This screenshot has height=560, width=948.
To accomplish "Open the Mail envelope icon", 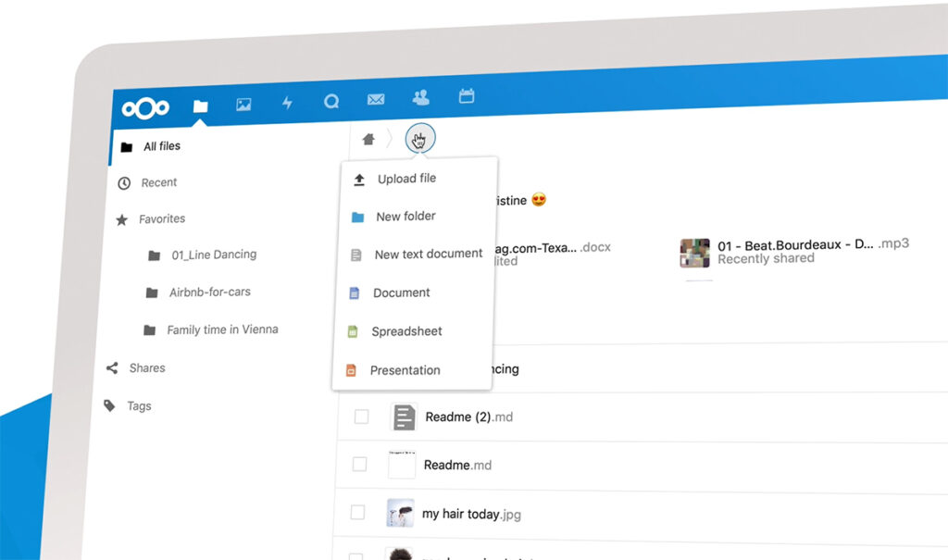I will (376, 99).
